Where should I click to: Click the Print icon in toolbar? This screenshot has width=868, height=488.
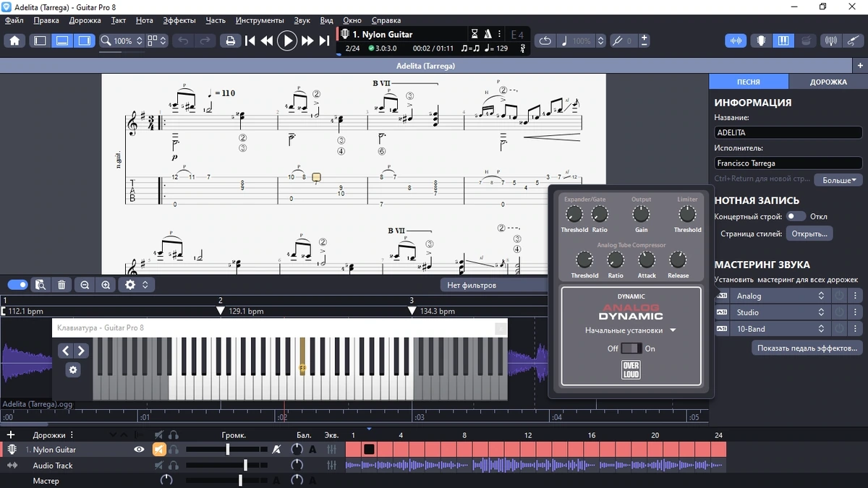click(230, 40)
